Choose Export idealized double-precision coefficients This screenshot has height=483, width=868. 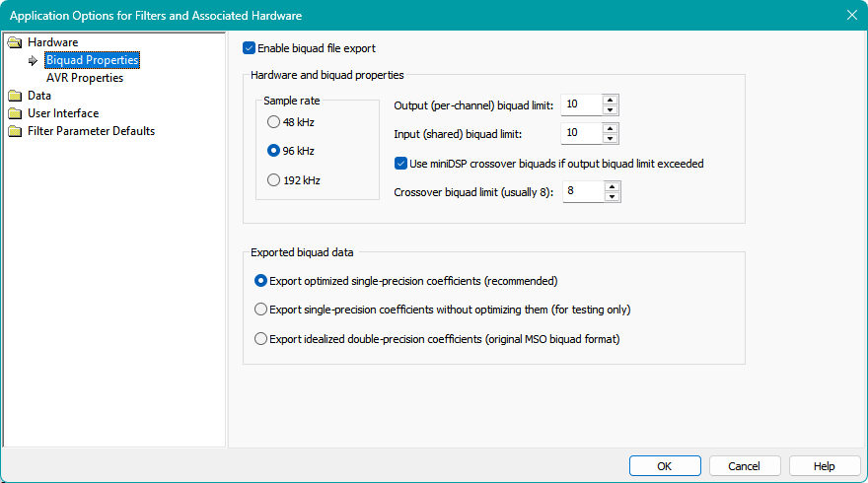point(260,339)
